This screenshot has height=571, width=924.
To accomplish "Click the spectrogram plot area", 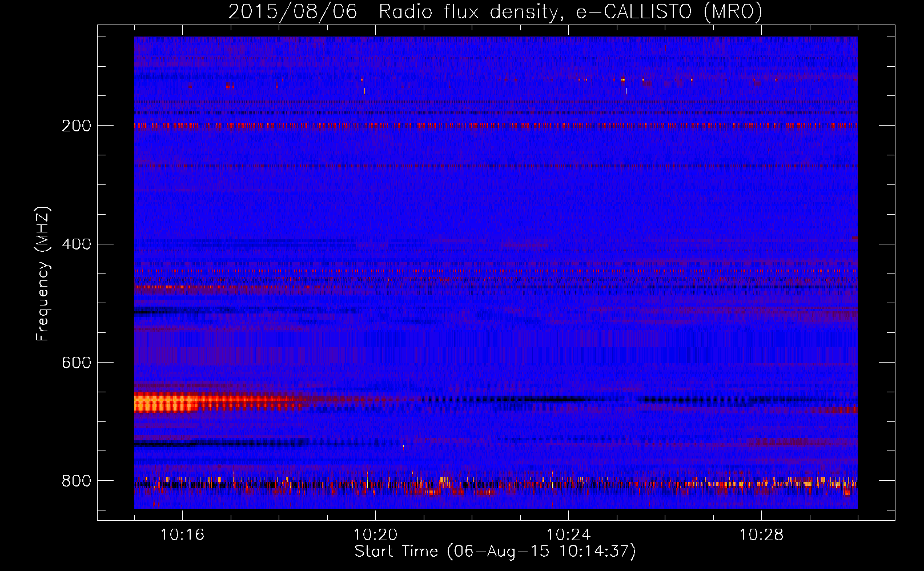I will [x=496, y=272].
